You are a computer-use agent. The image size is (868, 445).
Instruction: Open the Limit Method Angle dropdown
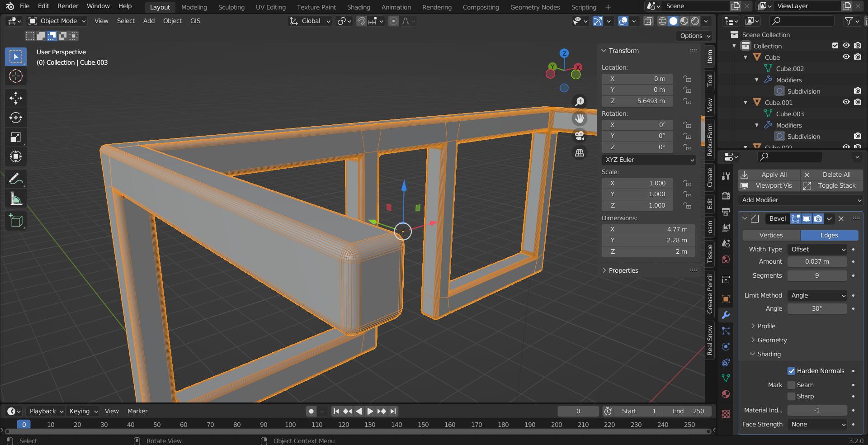(x=817, y=295)
